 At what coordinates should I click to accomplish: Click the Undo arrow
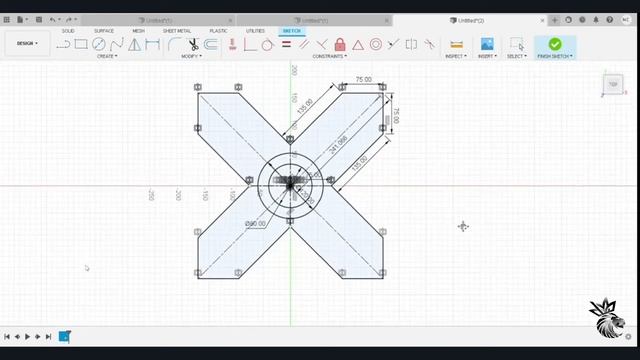(53, 20)
